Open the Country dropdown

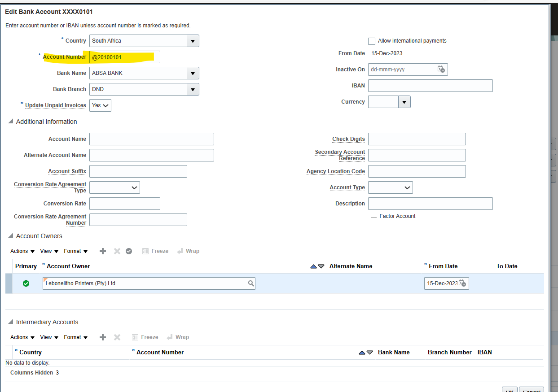193,41
